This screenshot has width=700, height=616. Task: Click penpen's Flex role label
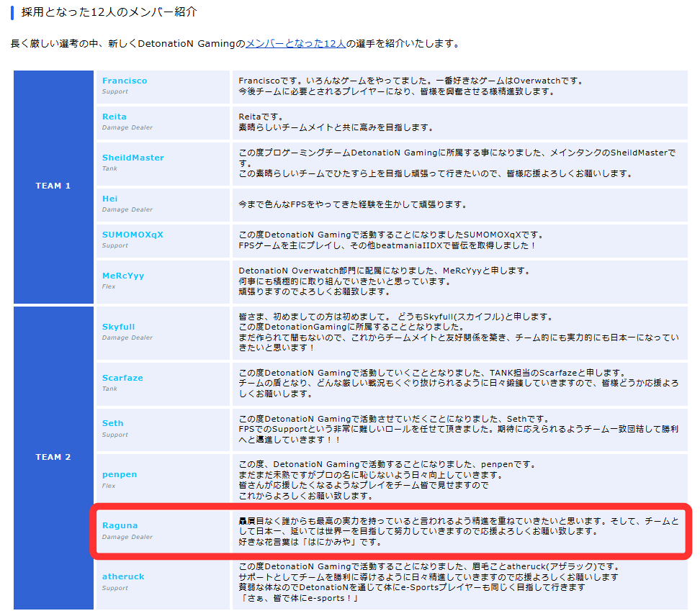109,486
